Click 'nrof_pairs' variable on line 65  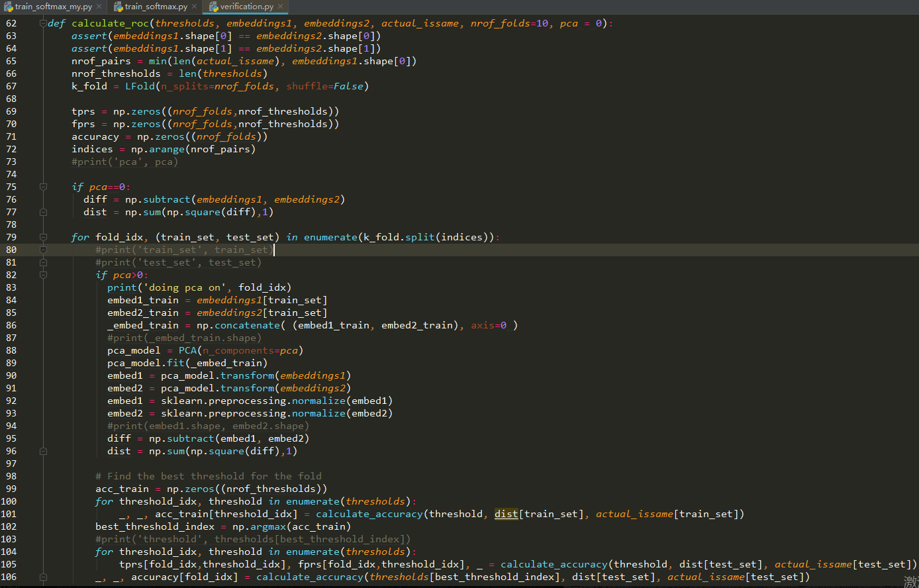pyautogui.click(x=101, y=61)
